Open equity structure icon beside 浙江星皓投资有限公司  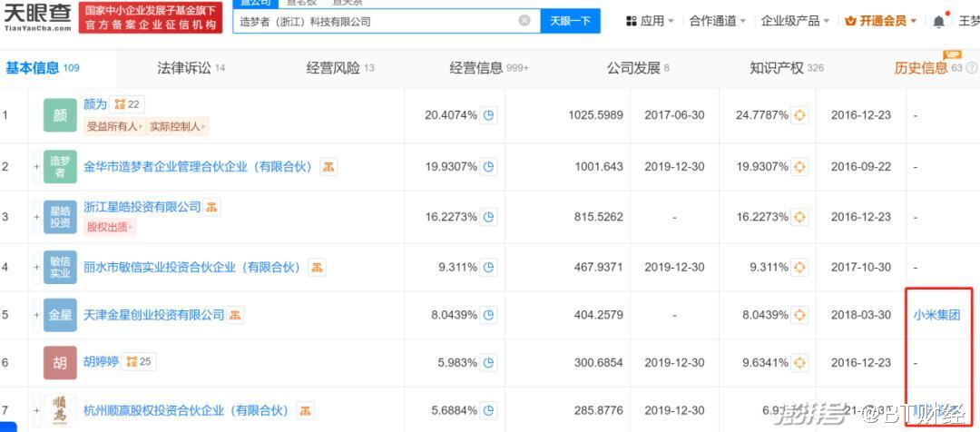211,208
